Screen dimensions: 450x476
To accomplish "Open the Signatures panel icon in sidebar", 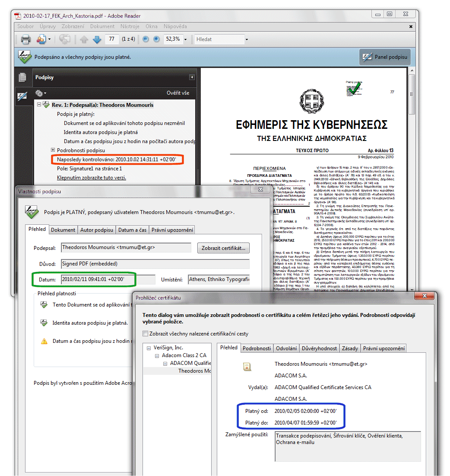I will (22, 96).
